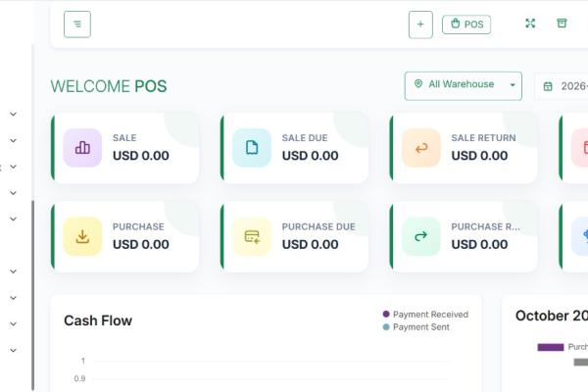This screenshot has height=392, width=588.
Task: Select the SALE RETURN card label
Action: [483, 137]
